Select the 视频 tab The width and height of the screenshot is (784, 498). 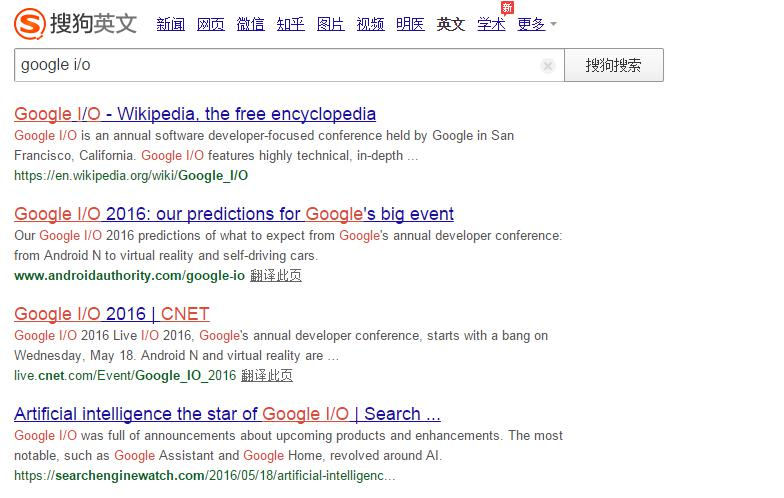coord(371,24)
